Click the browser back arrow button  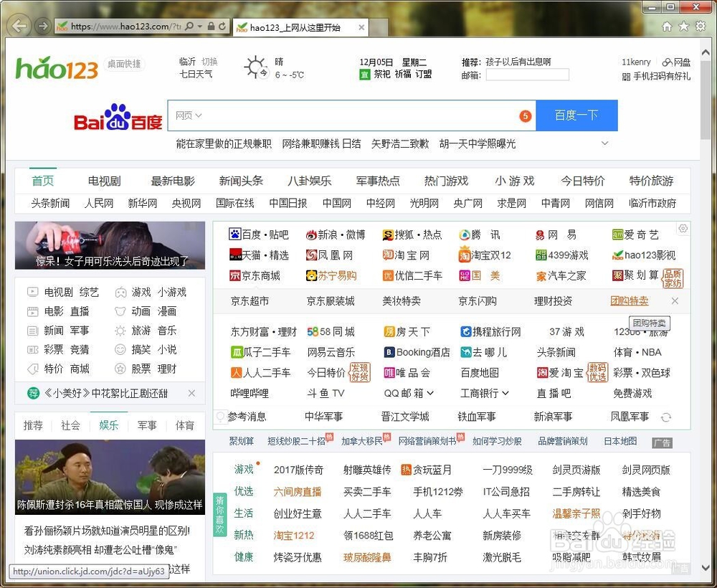tap(19, 26)
